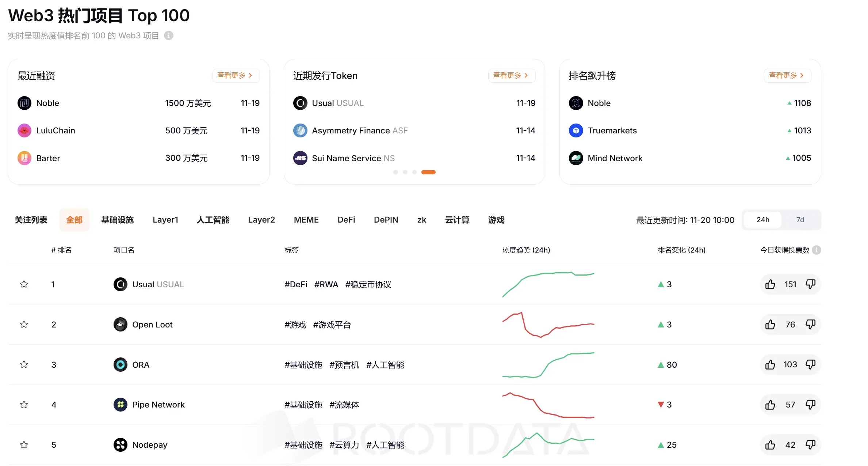The height and width of the screenshot is (466, 868).
Task: Open 查看更多 in the 最近融资 section
Action: [x=235, y=75]
